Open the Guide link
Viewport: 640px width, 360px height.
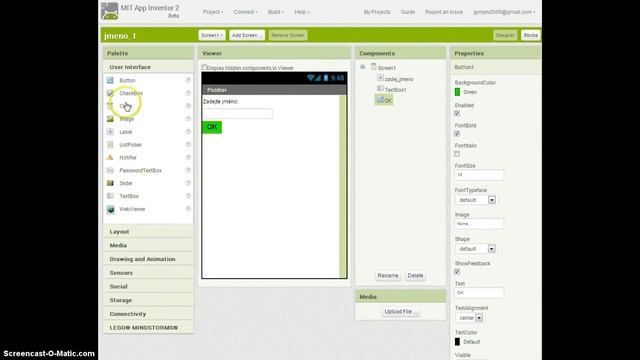(x=408, y=12)
